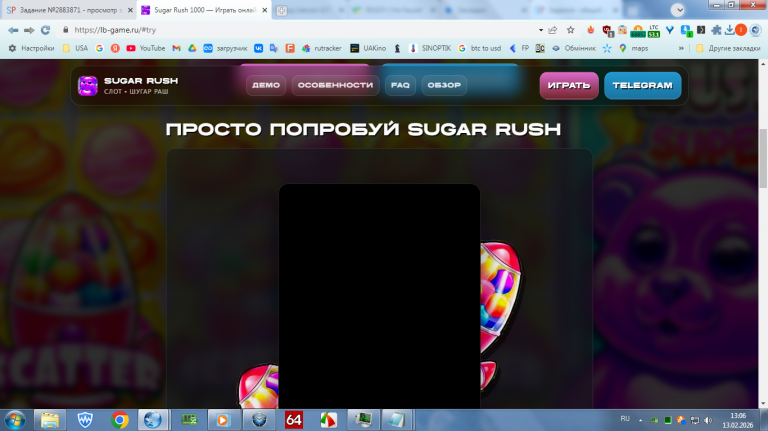Screen dimensions: 768x431
Task: Open the orange profile avatar
Action: 741,30
